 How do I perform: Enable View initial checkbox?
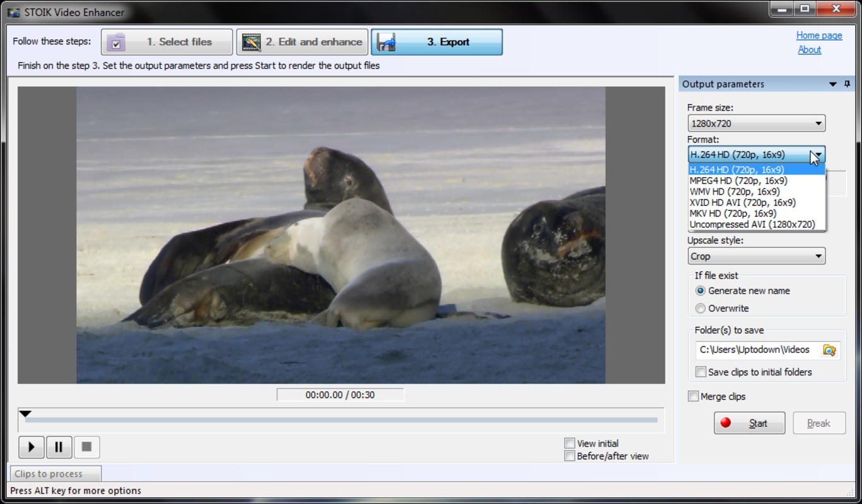(x=569, y=444)
